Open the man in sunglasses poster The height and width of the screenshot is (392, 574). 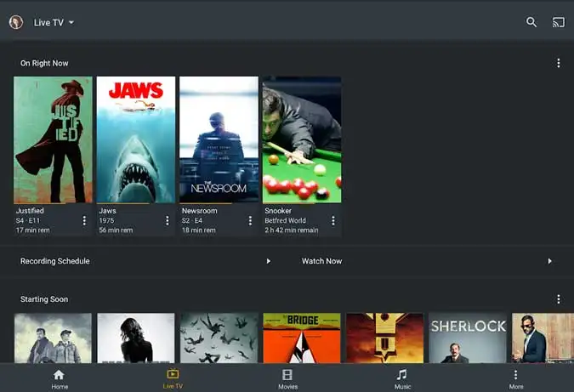pyautogui.click(x=543, y=338)
